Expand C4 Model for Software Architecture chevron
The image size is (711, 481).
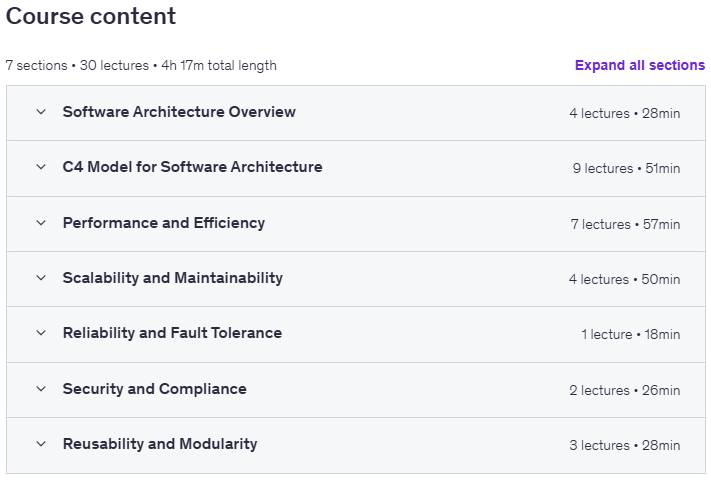(41, 167)
